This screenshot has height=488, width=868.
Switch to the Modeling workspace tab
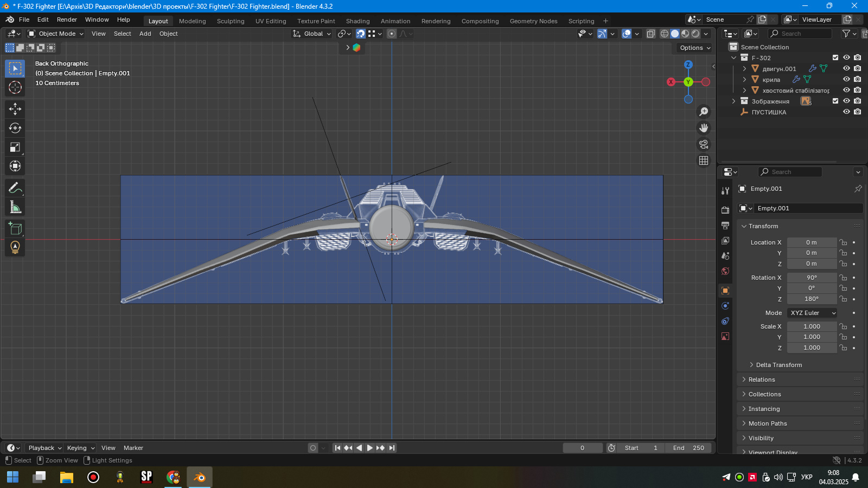click(x=193, y=21)
